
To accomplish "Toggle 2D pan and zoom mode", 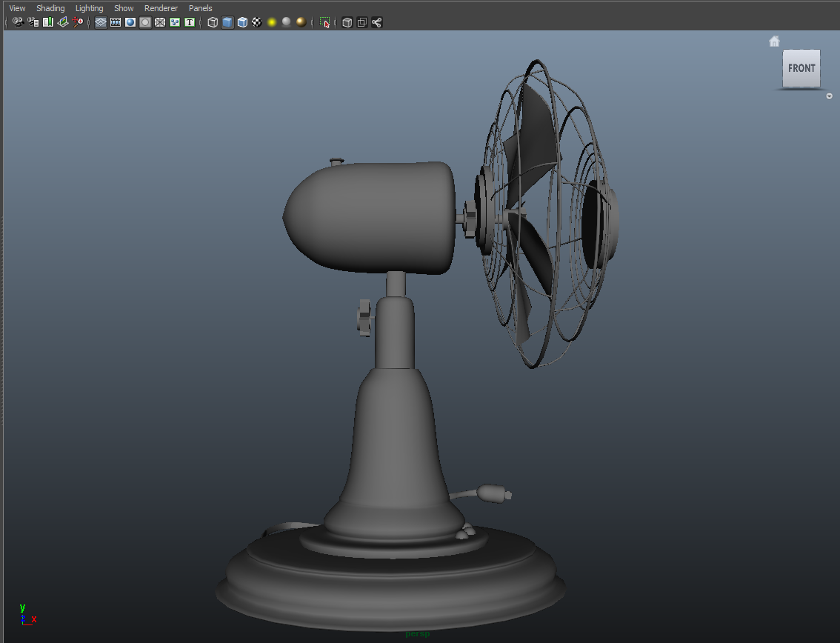I will [x=78, y=22].
